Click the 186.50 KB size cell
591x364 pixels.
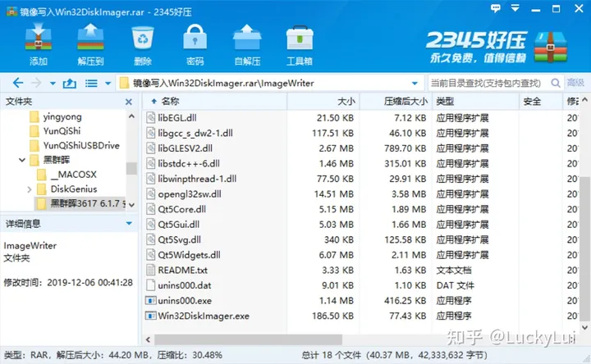click(x=332, y=316)
